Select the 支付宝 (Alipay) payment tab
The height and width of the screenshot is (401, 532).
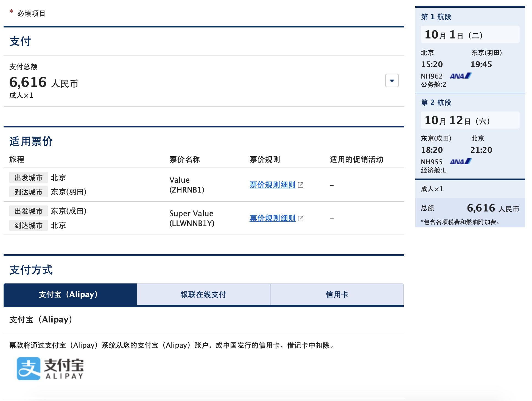pos(70,294)
